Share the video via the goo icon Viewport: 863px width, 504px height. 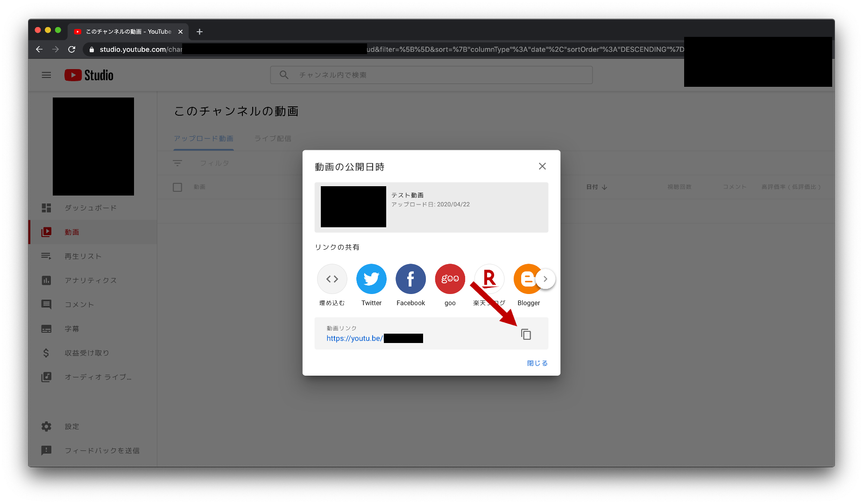(x=450, y=279)
